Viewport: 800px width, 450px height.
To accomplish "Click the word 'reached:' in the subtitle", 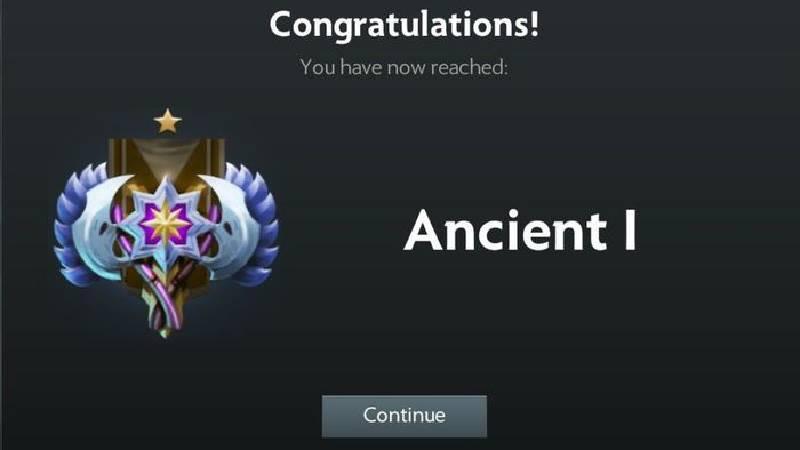I will pos(469,67).
